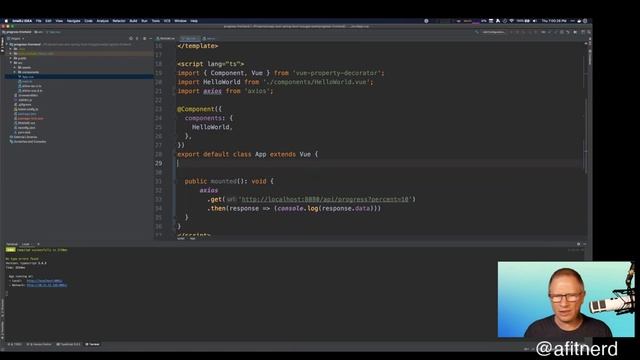
Task: Click the Add Configuration button
Action: [x=493, y=32]
